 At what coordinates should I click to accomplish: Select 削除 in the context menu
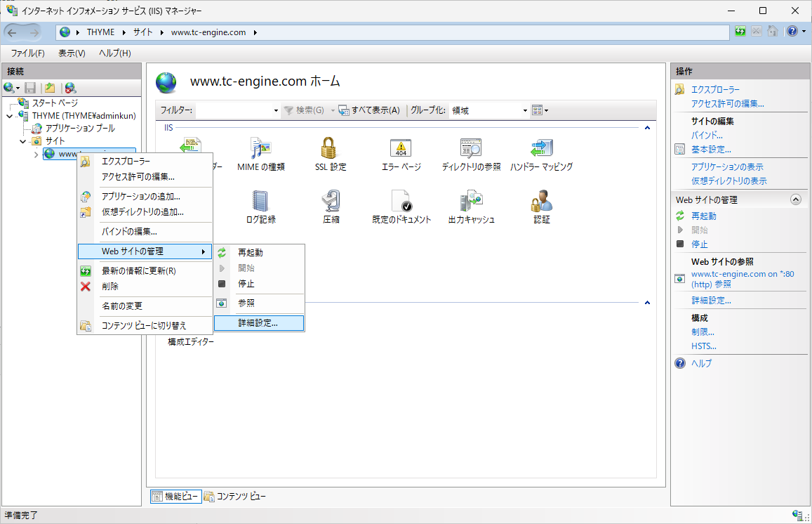coord(145,286)
